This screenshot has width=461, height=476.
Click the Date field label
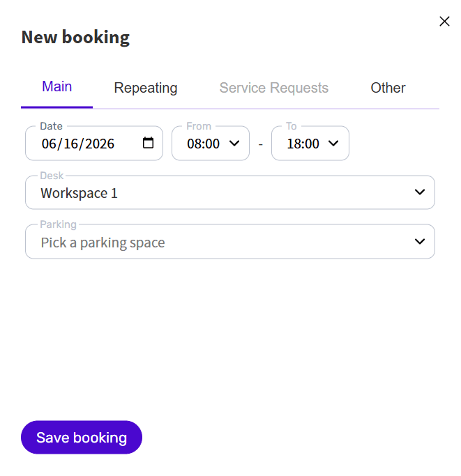pos(51,126)
